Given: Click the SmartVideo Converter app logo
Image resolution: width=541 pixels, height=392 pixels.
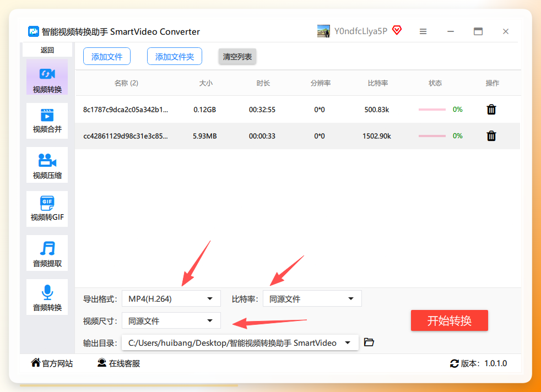Looking at the screenshot, I should tap(34, 31).
